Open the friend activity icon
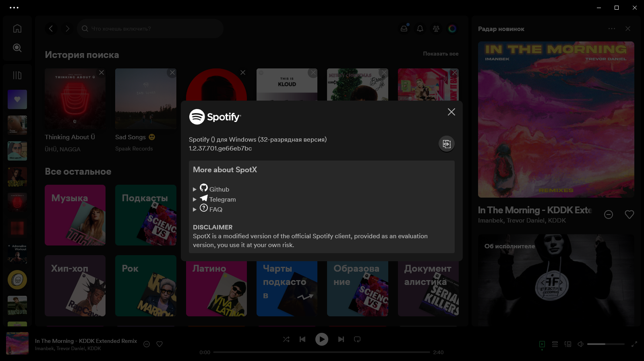Viewport: 644px width, 361px height. point(436,29)
